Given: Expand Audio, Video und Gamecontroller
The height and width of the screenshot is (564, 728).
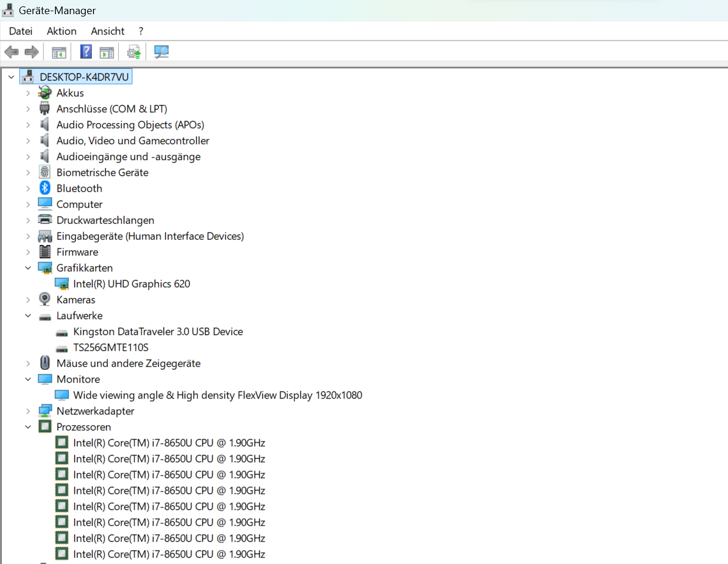Looking at the screenshot, I should coord(28,140).
